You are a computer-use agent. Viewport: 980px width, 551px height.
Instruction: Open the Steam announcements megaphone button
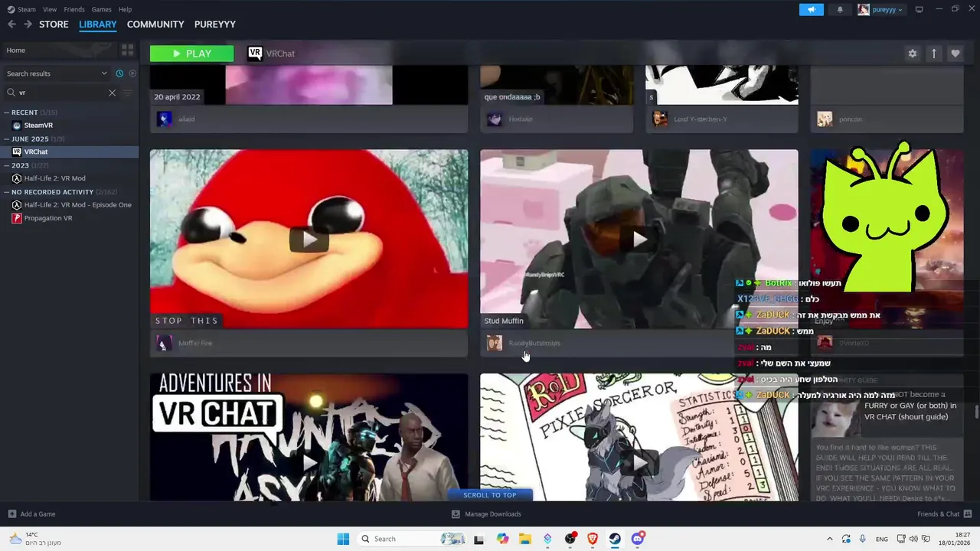coord(812,9)
